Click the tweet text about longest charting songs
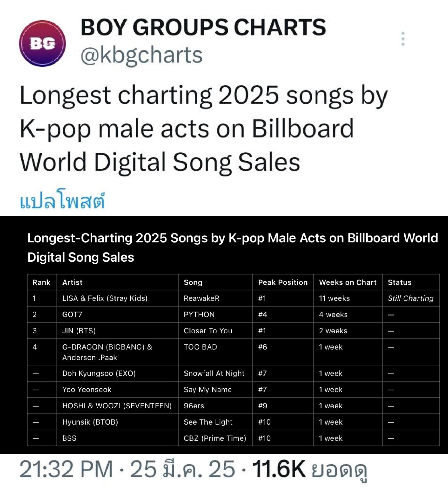 (203, 129)
